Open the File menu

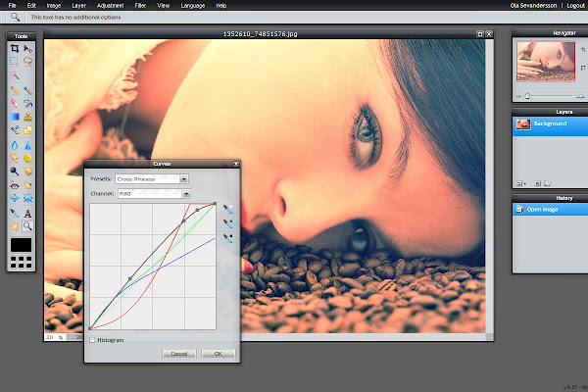pos(13,5)
